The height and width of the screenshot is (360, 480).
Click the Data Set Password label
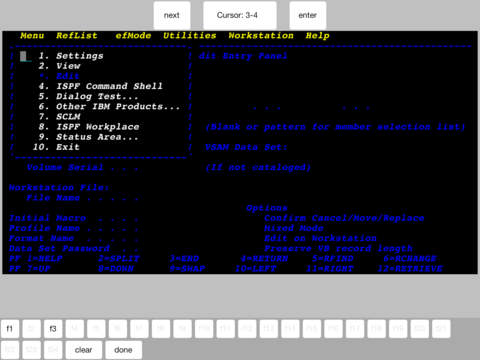59,248
